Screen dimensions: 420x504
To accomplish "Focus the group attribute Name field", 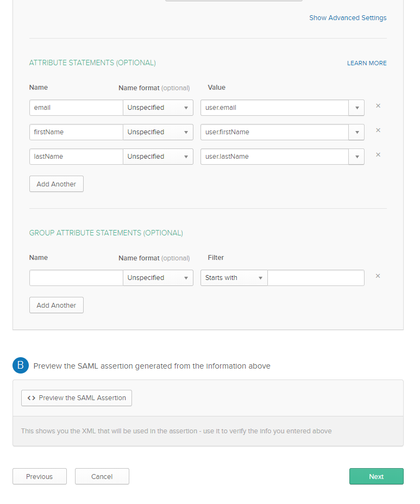I will (x=76, y=278).
